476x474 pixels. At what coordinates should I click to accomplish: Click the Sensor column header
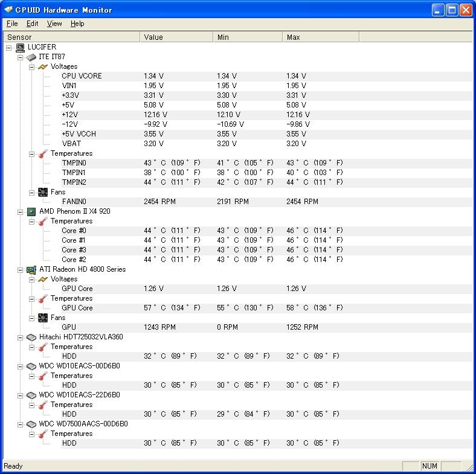tap(72, 37)
